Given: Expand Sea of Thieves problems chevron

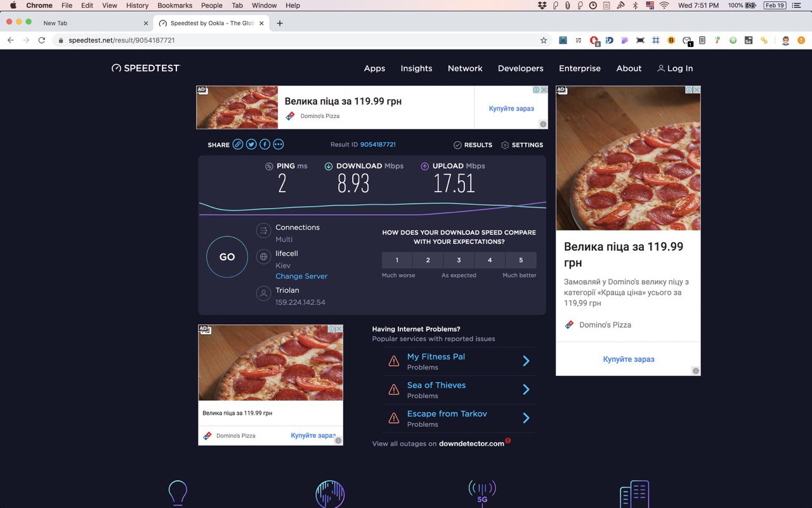Looking at the screenshot, I should click(x=526, y=390).
